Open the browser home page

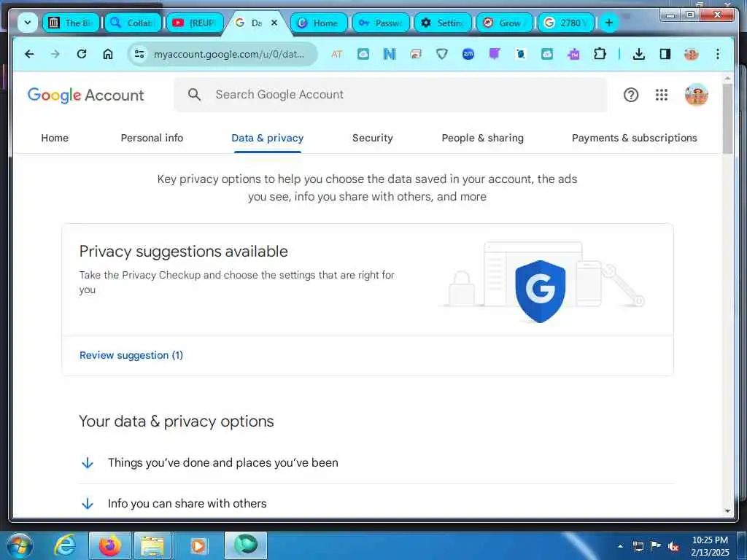point(108,54)
